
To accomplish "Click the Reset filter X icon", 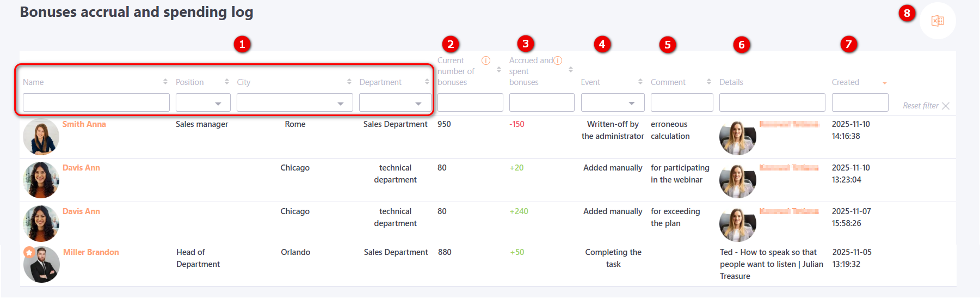I will point(946,106).
